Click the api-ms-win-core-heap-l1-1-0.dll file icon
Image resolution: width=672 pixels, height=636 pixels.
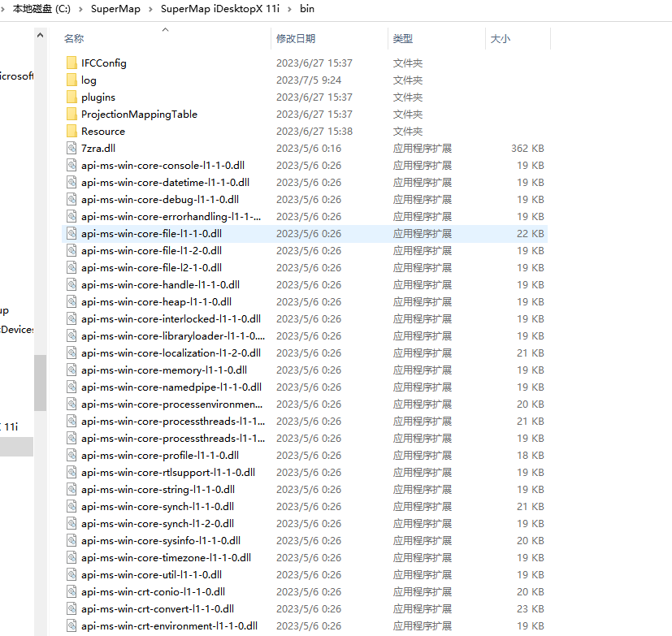pos(72,302)
